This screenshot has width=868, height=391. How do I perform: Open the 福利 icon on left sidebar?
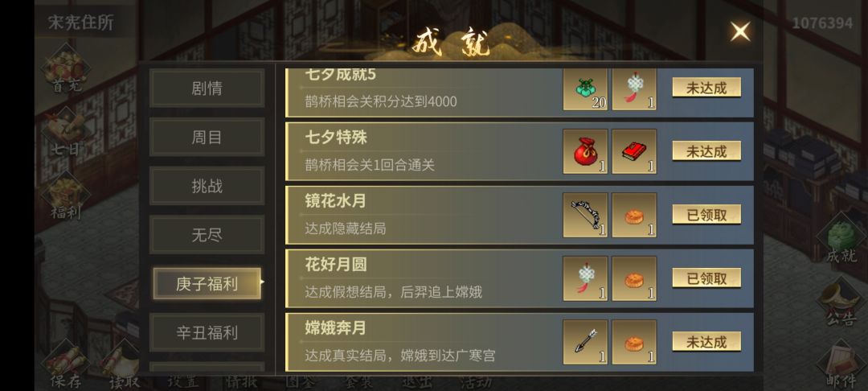[x=66, y=196]
